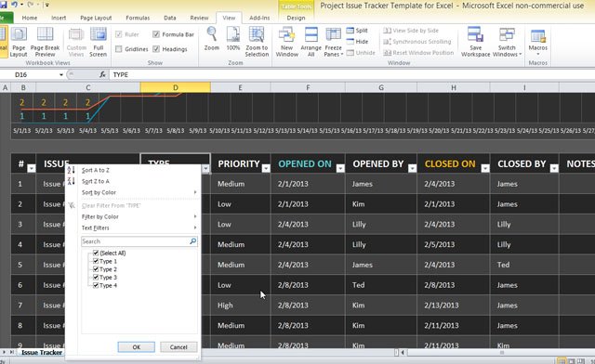Open the Insert ribbon tab
The width and height of the screenshot is (595, 364).
pos(59,18)
